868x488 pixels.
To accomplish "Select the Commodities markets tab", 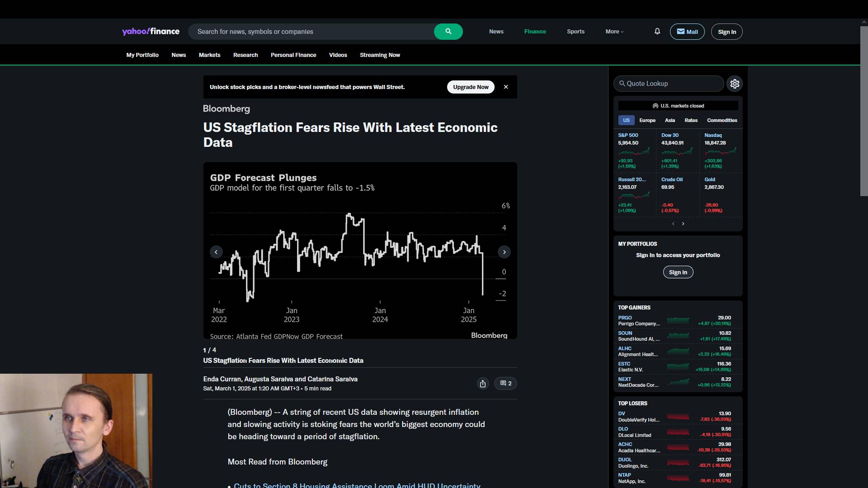I will [x=722, y=120].
